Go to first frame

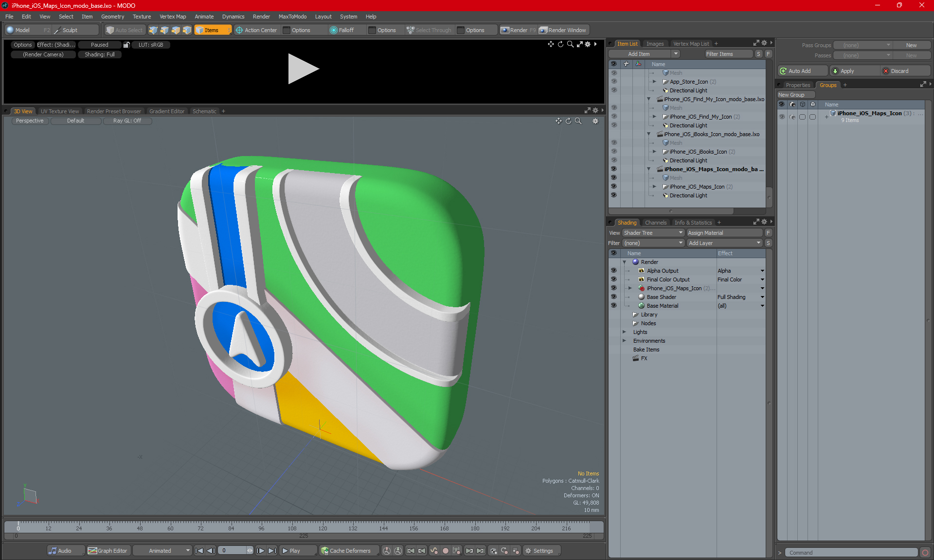click(199, 551)
